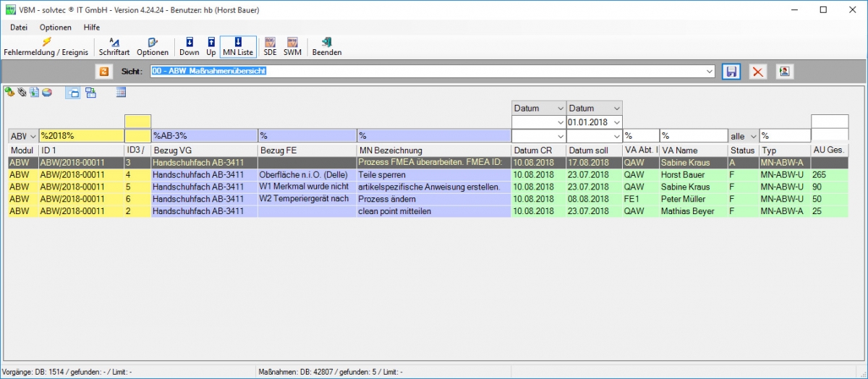Click the MN Bezeichnung column header
This screenshot has height=379, width=868.
pyautogui.click(x=391, y=150)
